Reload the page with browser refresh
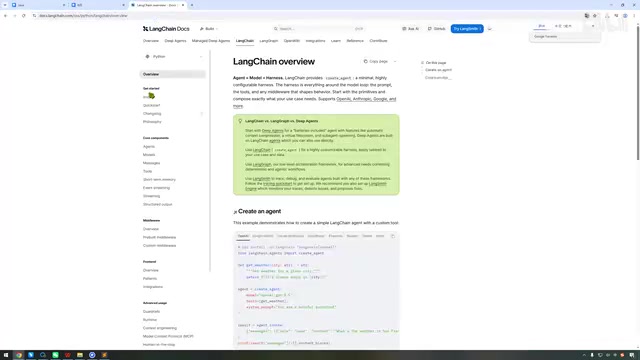The width and height of the screenshot is (640, 360). [x=24, y=16]
